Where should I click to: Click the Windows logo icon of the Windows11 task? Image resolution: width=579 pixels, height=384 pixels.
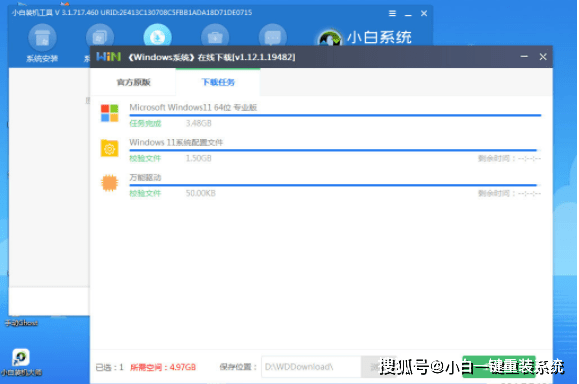[110, 113]
